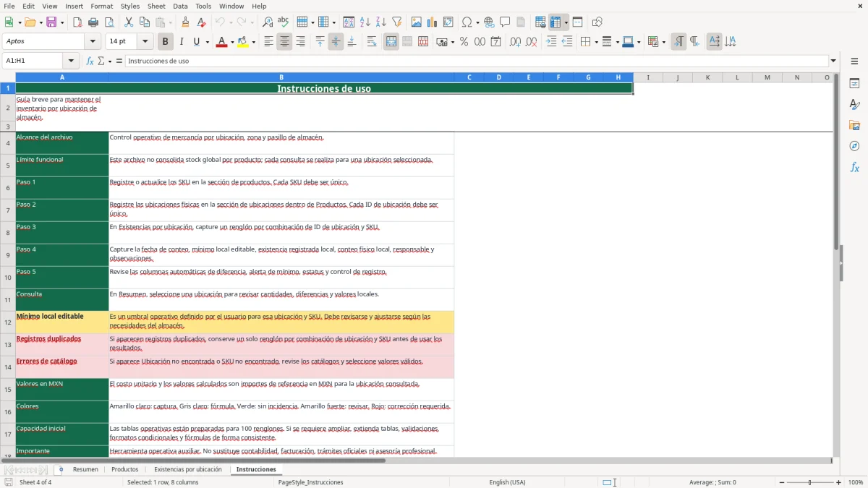Click the Save document icon
This screenshot has width=868, height=488.
pos(51,22)
